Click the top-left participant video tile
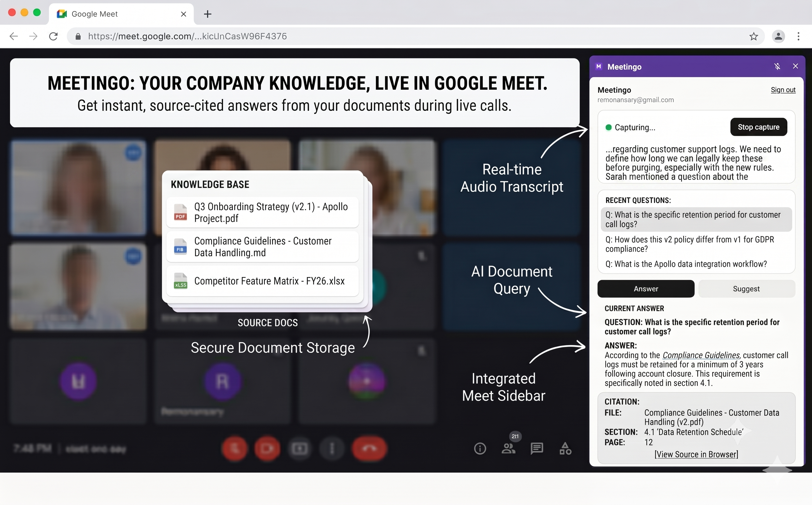Viewport: 812px width, 505px height. [78, 188]
